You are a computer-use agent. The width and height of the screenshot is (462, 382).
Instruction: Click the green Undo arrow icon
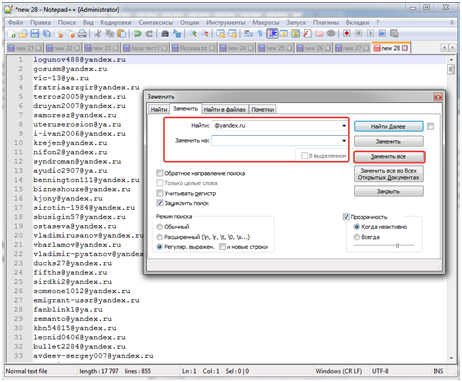coord(137,33)
